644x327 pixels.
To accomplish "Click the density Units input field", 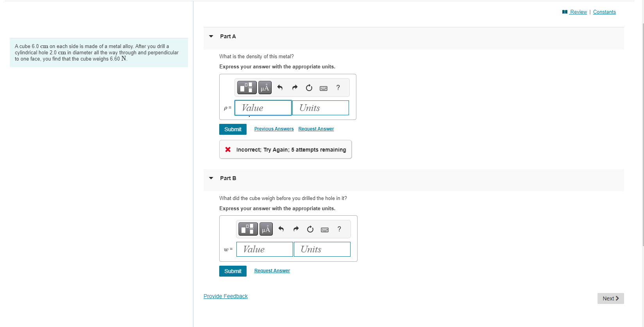I will pos(320,108).
